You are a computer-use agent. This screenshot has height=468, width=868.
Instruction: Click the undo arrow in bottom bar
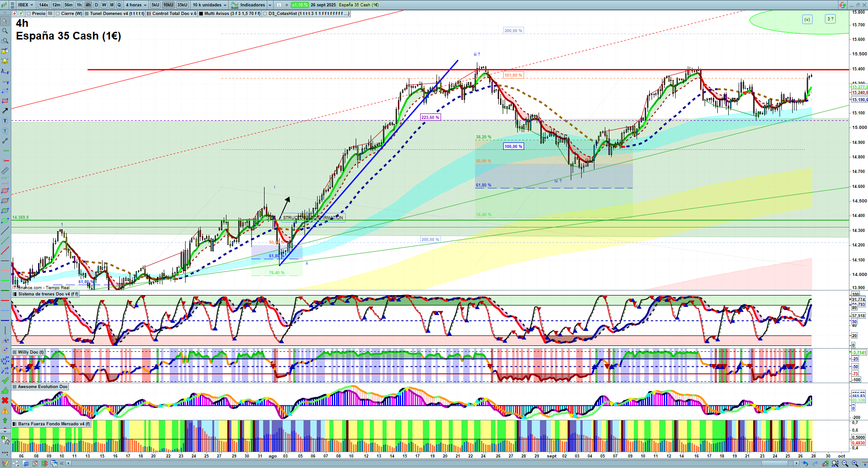coord(805,463)
